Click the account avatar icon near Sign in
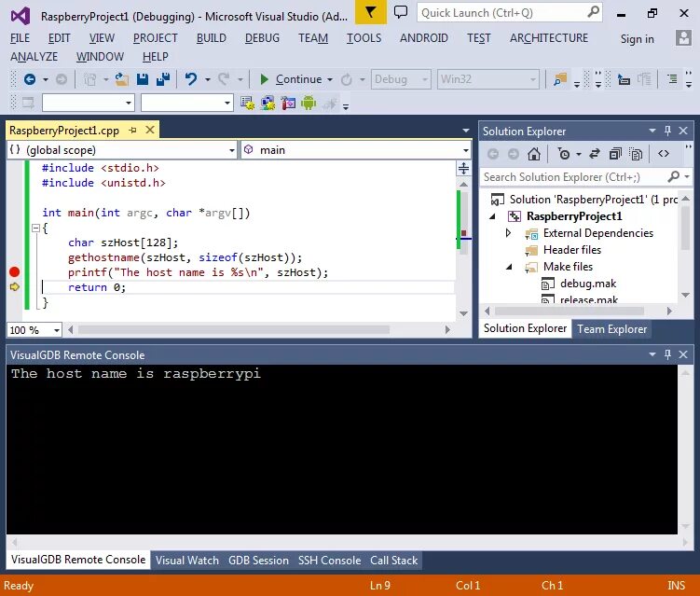Screen dimensions: 700x596 tap(683, 38)
